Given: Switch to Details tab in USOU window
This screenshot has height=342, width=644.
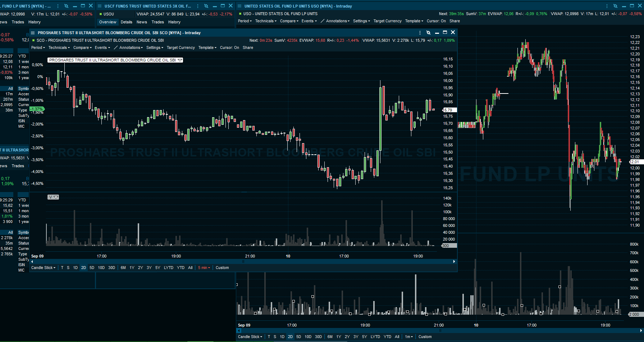Looking at the screenshot, I should pos(126,22).
